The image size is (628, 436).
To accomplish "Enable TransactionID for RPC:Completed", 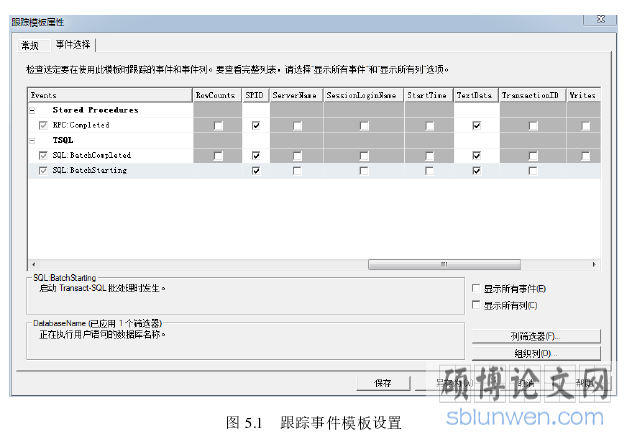I will click(x=533, y=126).
